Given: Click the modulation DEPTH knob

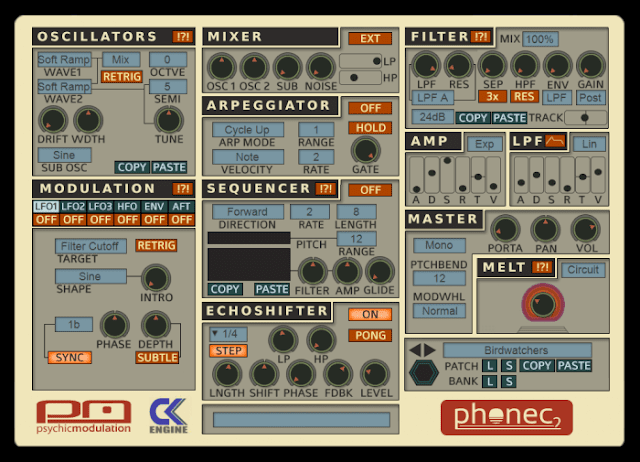Looking at the screenshot, I should click(x=156, y=325).
